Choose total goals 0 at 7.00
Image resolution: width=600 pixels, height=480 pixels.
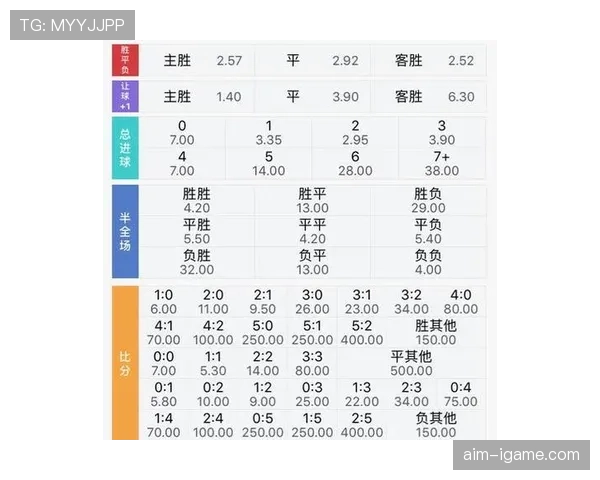coord(182,133)
